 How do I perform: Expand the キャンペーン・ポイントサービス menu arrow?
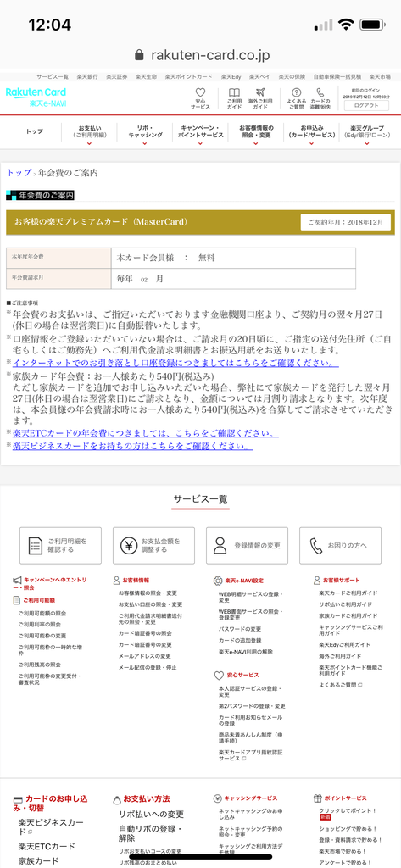[200, 143]
